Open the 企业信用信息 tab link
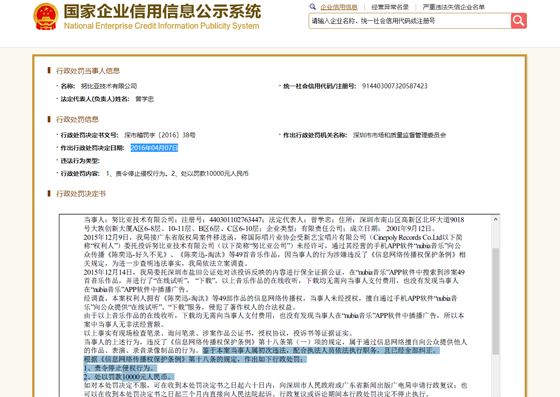The width and height of the screenshot is (560, 397). 339,7
